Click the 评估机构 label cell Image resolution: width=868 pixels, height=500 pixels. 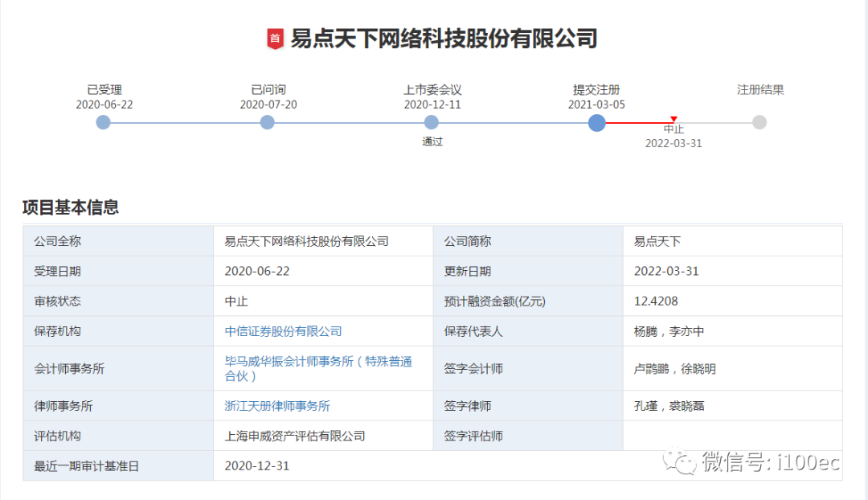[118, 436]
